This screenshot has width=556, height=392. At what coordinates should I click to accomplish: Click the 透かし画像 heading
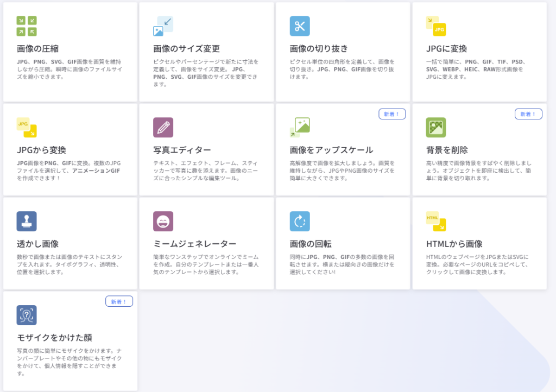coord(38,244)
